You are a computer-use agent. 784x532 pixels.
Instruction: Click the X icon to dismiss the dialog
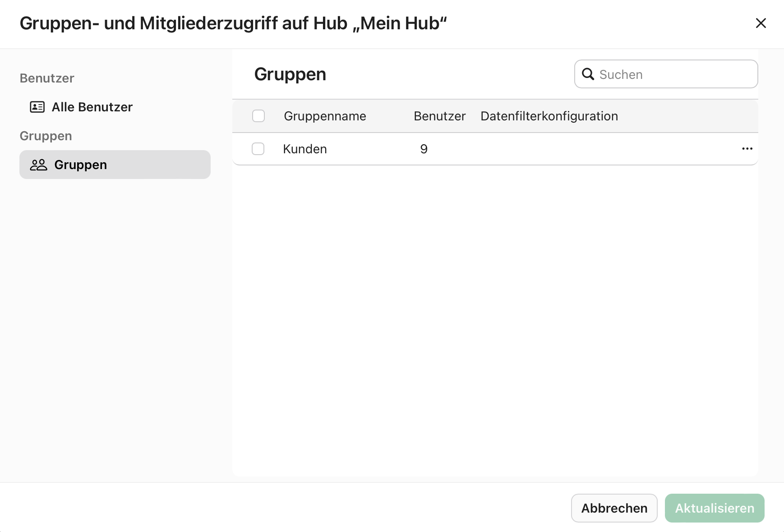click(761, 23)
